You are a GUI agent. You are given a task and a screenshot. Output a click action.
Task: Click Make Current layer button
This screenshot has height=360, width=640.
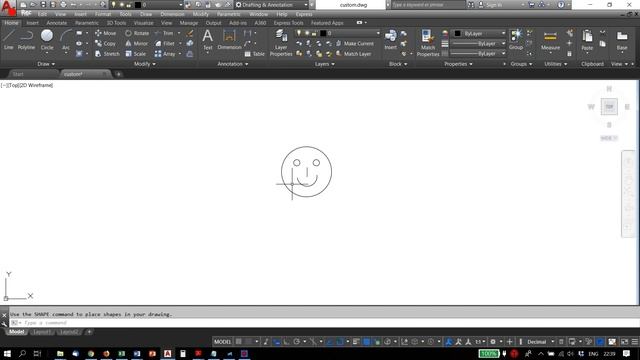click(355, 43)
